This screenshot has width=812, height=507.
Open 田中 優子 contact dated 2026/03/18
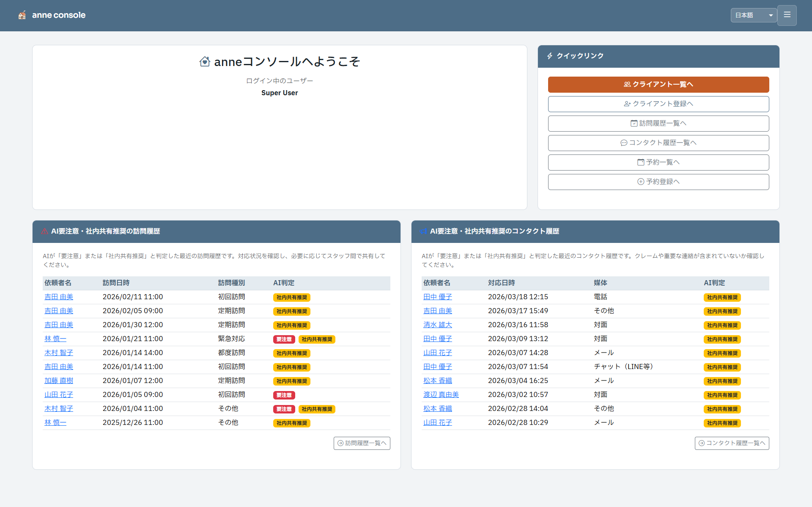click(438, 297)
